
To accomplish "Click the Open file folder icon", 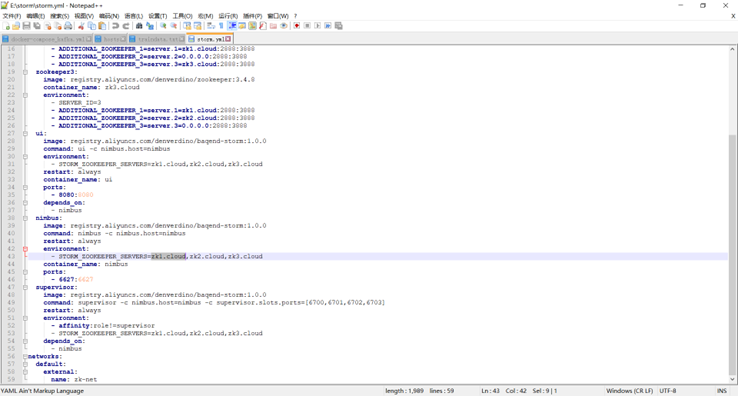I will 16,26.
